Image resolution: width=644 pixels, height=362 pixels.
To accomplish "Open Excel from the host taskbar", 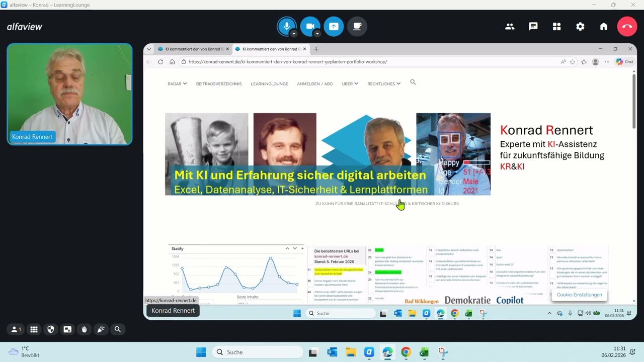I will tap(424, 352).
